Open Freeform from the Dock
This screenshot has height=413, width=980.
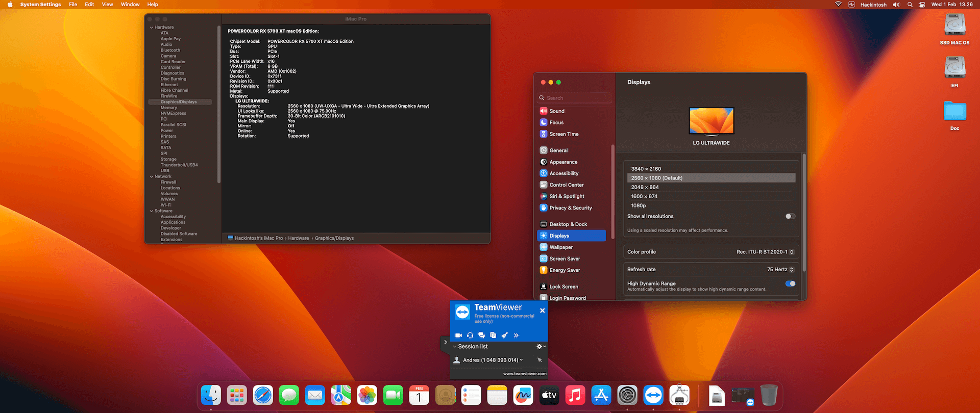click(523, 395)
